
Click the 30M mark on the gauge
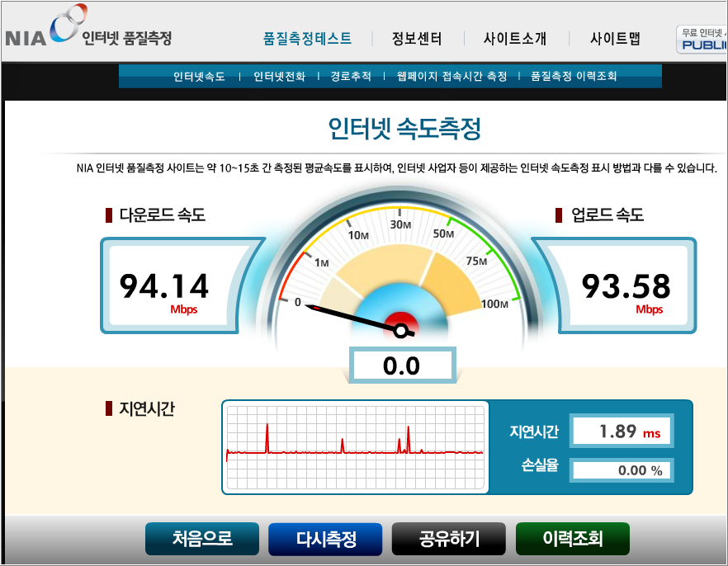tap(400, 224)
